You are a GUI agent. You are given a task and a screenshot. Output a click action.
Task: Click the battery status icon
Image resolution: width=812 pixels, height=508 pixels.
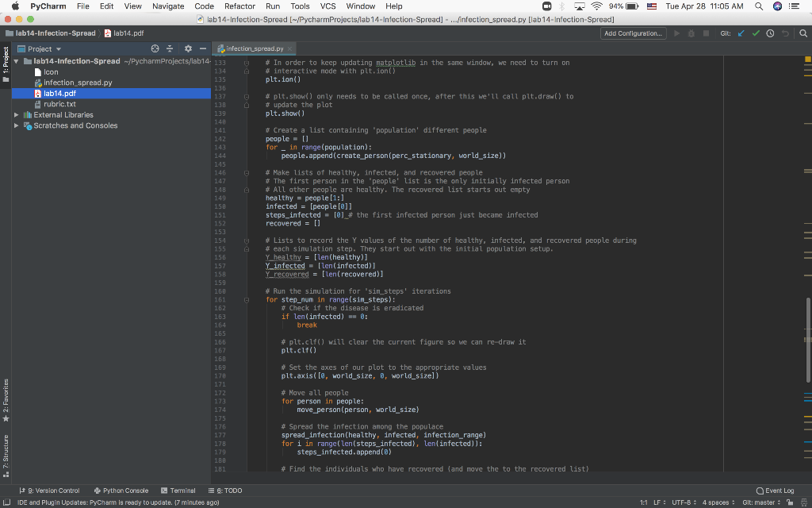[632, 6]
